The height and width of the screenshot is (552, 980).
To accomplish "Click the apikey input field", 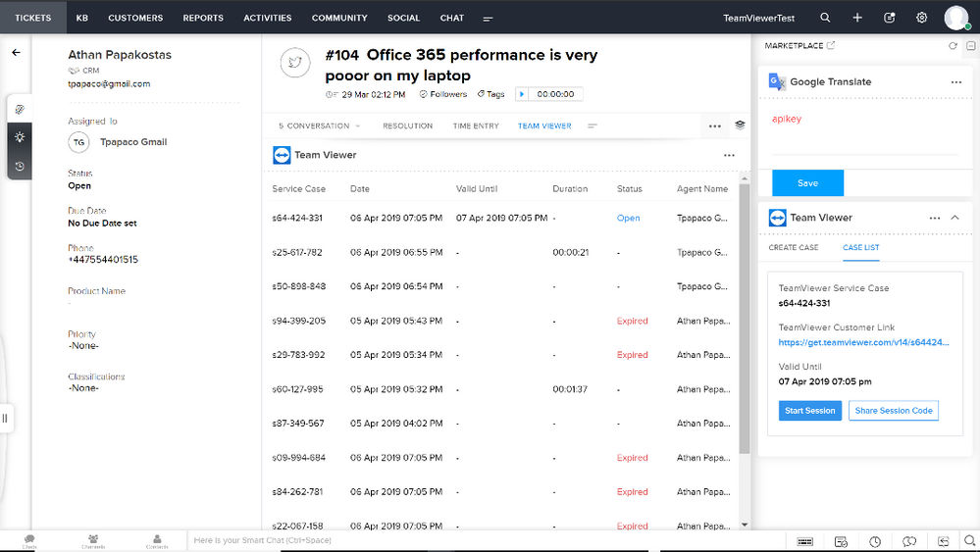I will pos(863,130).
